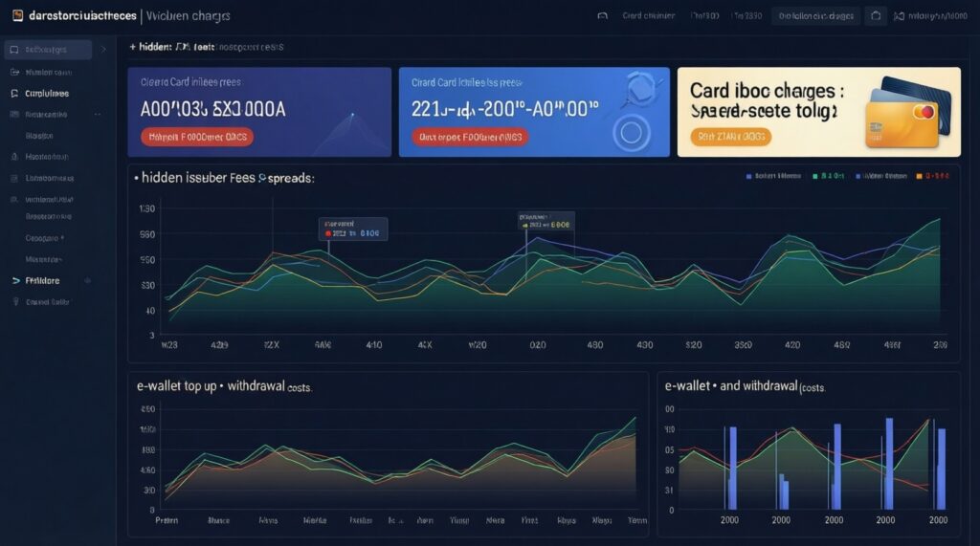
Task: Open the Curplulmes sidebar item
Action: click(47, 93)
